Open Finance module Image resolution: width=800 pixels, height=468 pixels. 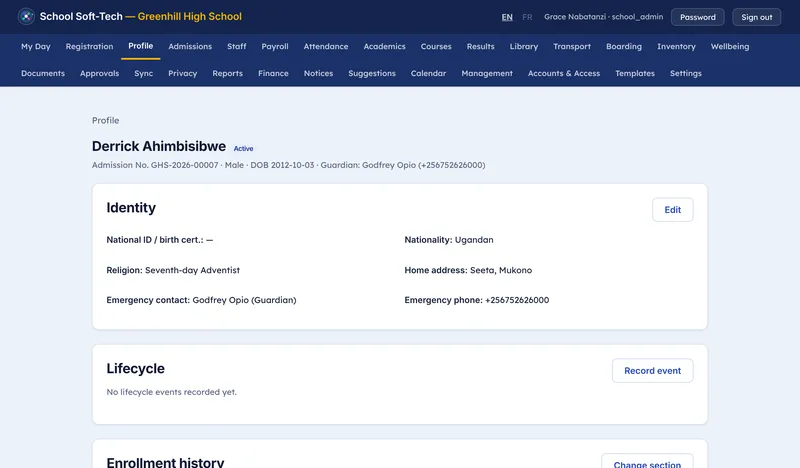point(273,73)
